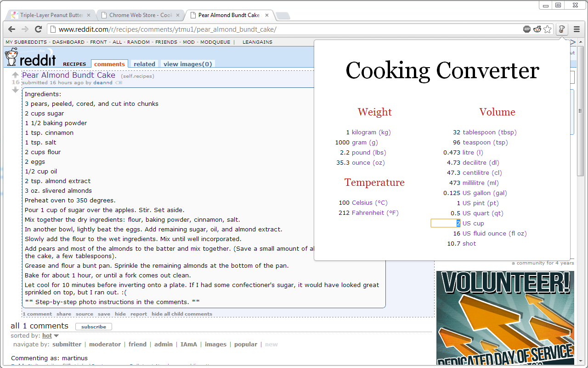Click the page vertical scrollbar thumb
Image resolution: width=588 pixels, height=368 pixels.
click(x=580, y=110)
